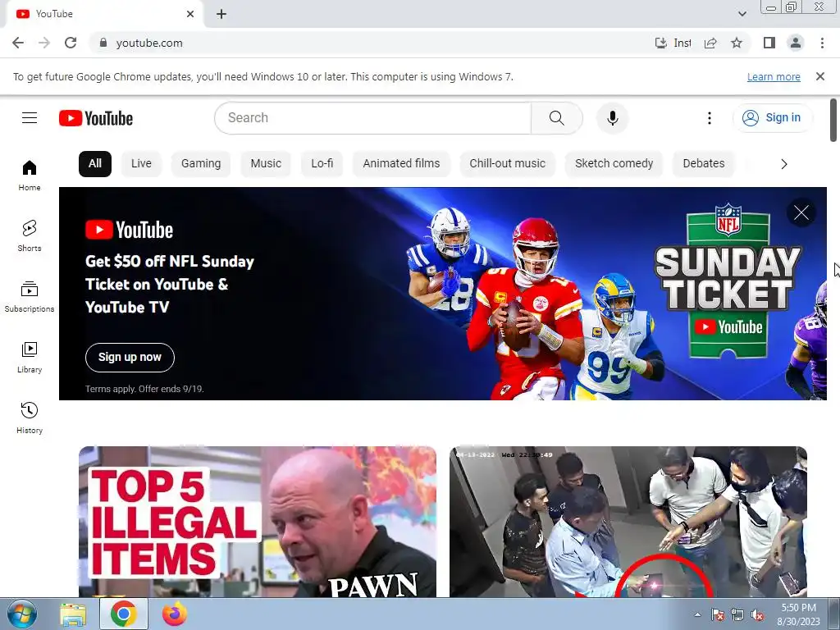840x630 pixels.
Task: Open muted volume icon in tray
Action: 757,615
